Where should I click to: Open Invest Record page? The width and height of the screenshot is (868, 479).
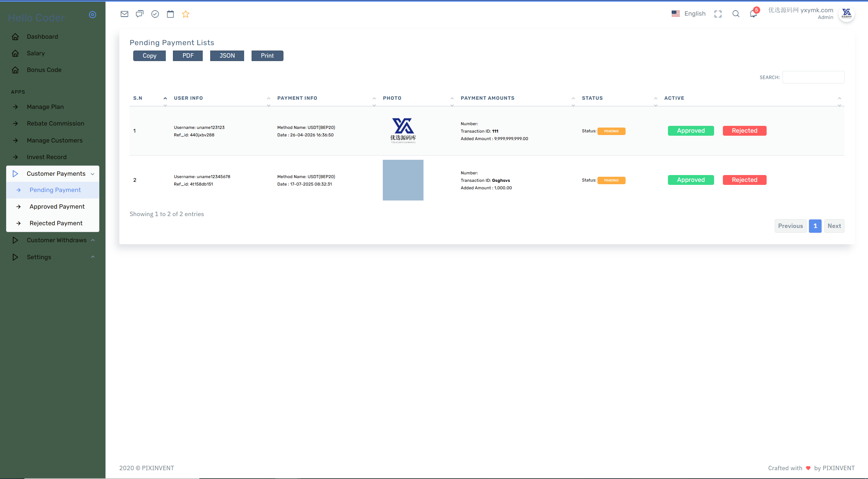(53, 157)
